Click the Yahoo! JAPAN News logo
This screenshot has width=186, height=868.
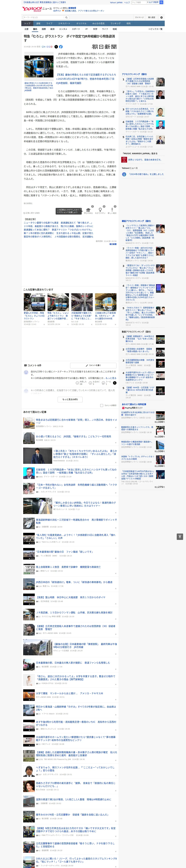coord(37,9)
